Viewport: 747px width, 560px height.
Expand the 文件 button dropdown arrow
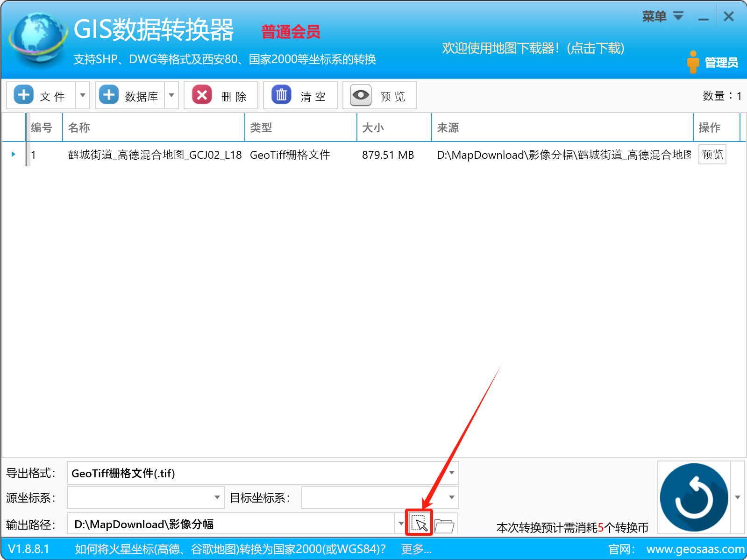83,96
